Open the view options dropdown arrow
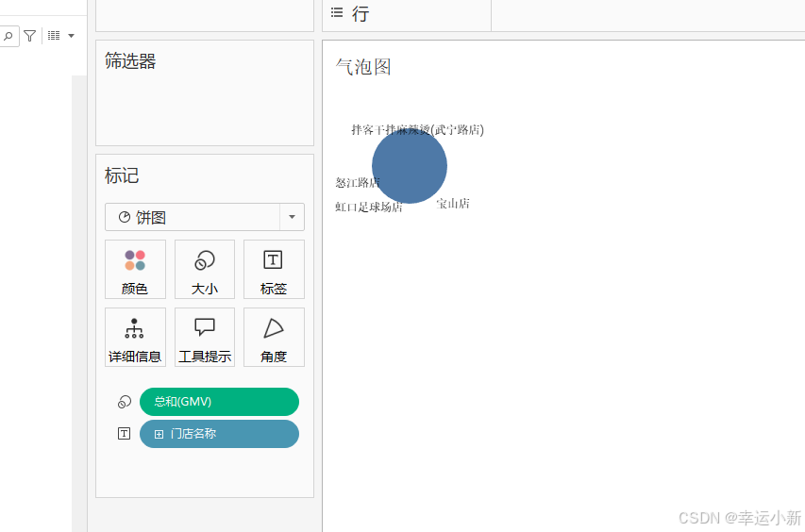This screenshot has width=805, height=532. (72, 36)
